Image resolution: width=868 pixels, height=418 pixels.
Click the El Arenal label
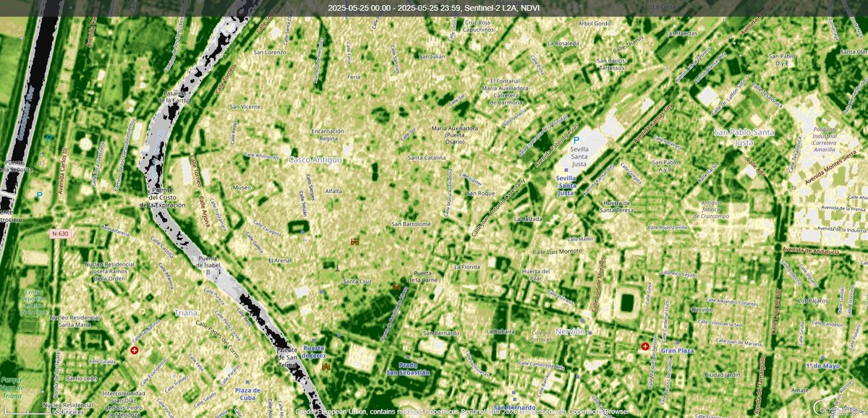(280, 260)
